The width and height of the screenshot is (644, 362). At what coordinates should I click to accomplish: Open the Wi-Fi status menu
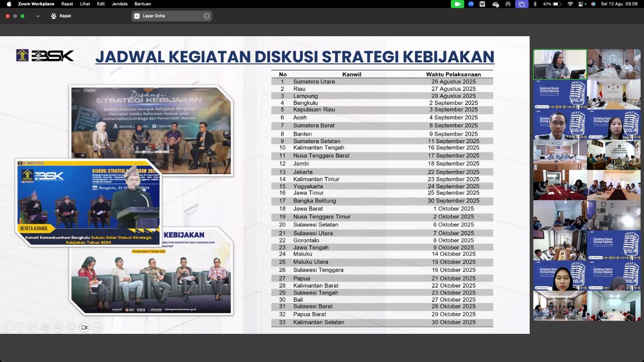[x=570, y=4]
